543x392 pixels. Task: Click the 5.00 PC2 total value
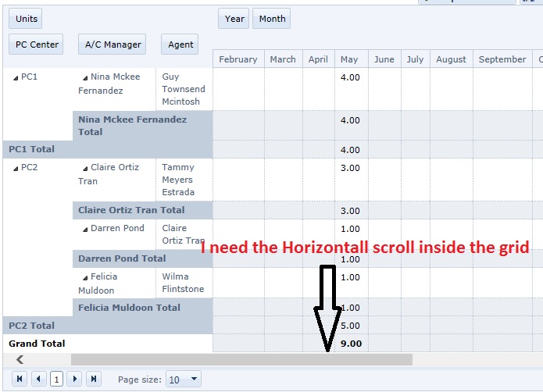[350, 326]
